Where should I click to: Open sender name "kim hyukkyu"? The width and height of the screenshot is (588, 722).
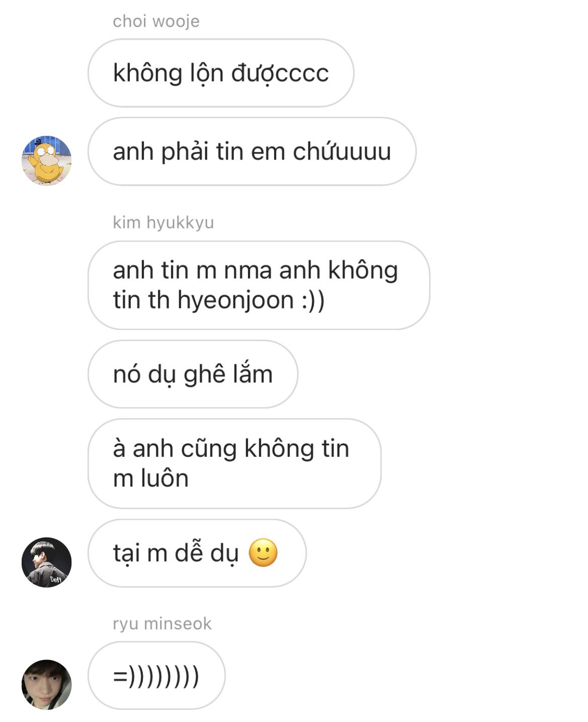pyautogui.click(x=163, y=222)
